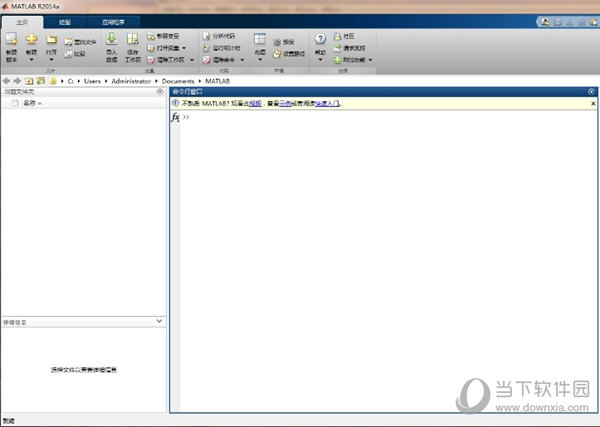Open the Command Window actions menu button

coord(591,92)
